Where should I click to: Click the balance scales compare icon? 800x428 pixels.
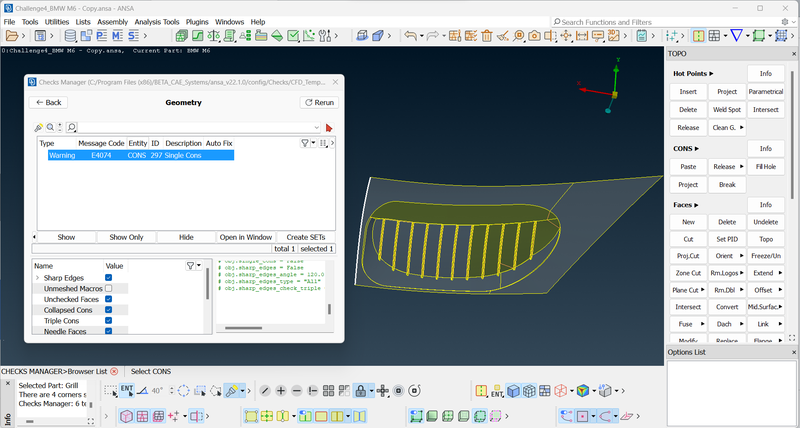[x=213, y=36]
